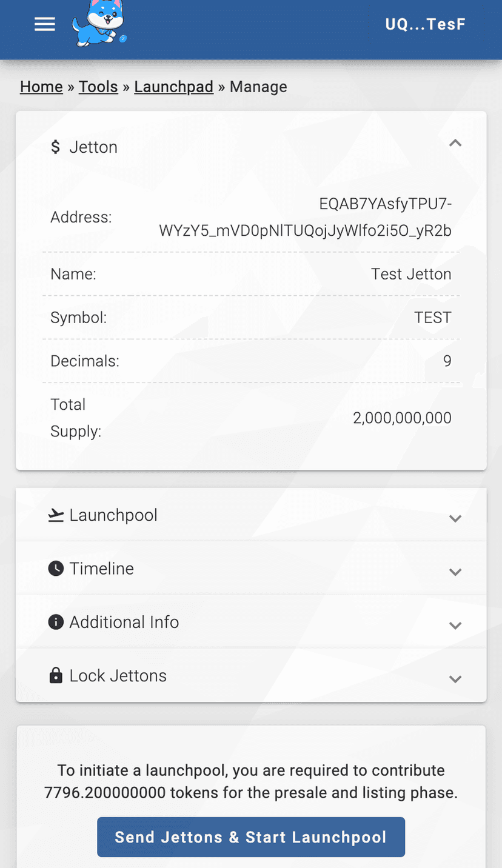Navigate to Launchpad breadcrumb link
Screen dimensions: 502x868
tap(174, 87)
